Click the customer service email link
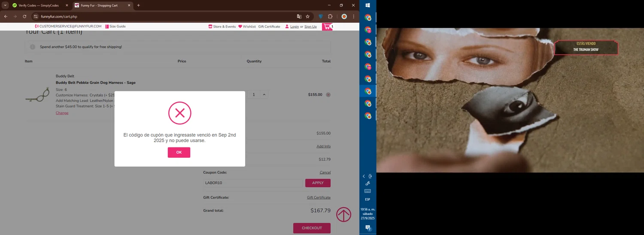Screen dimensions: 644x235 (68, 27)
